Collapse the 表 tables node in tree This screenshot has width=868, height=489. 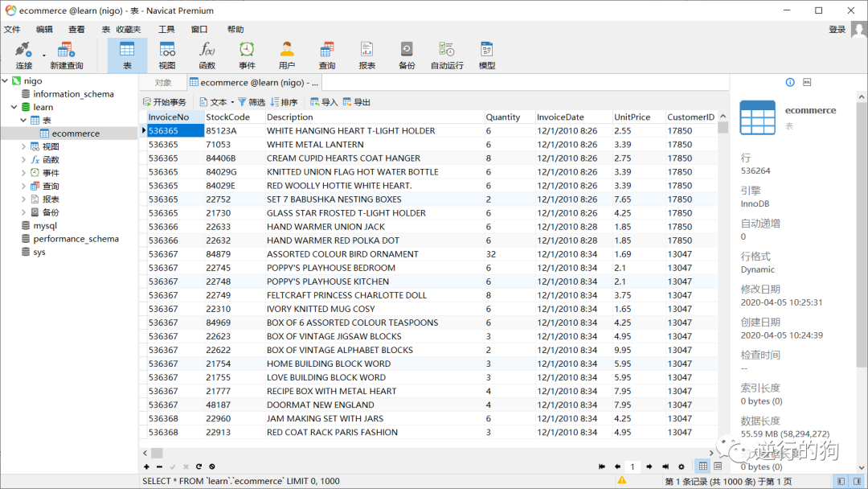pyautogui.click(x=23, y=120)
